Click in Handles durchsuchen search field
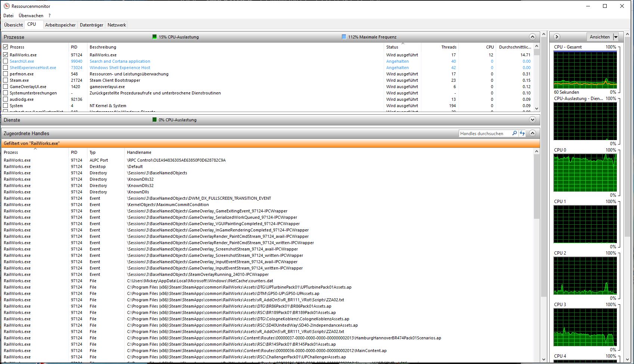Viewport: 634px width, 364px height. (x=485, y=133)
